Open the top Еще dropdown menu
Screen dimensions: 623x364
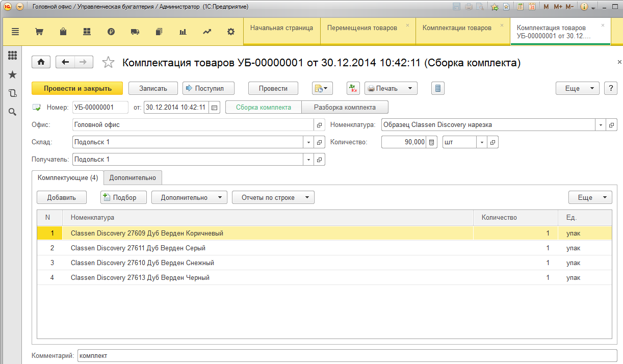[578, 88]
